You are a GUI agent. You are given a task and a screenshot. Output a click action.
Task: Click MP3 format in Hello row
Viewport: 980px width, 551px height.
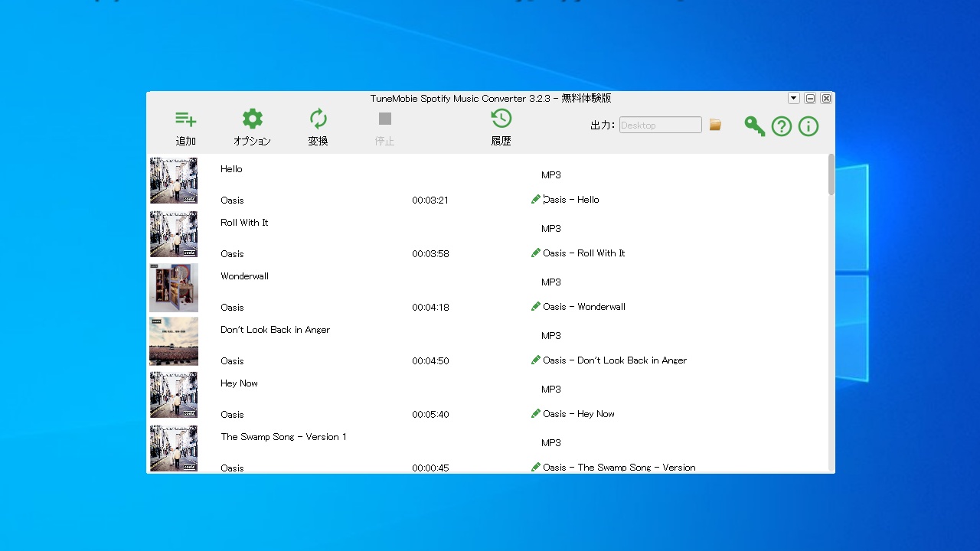(551, 175)
